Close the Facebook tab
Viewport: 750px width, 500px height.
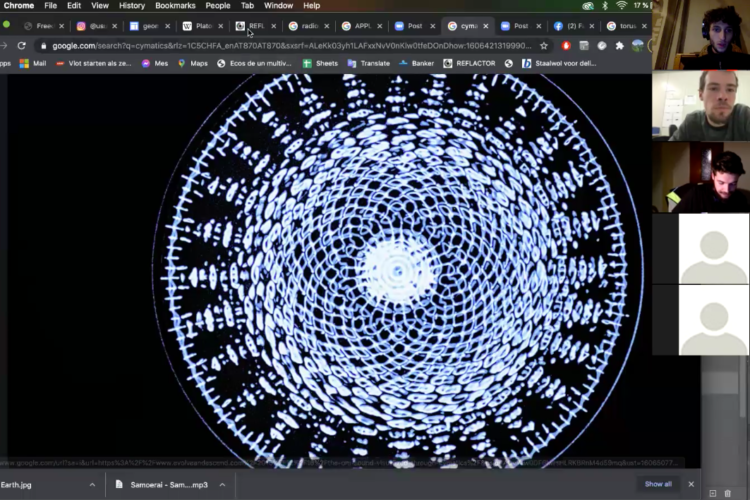[x=593, y=26]
